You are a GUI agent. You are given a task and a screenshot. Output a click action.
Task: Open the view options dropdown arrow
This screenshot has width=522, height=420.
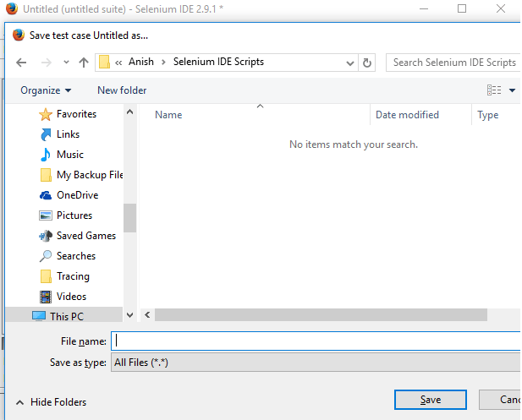tap(512, 90)
